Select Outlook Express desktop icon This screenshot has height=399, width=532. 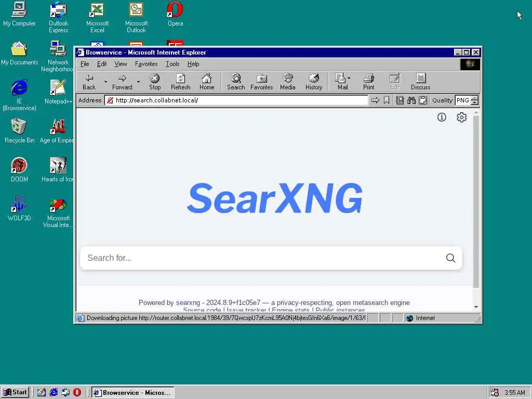click(x=58, y=17)
